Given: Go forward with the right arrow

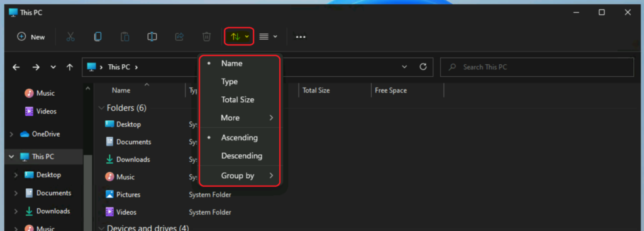Looking at the screenshot, I should [x=36, y=67].
